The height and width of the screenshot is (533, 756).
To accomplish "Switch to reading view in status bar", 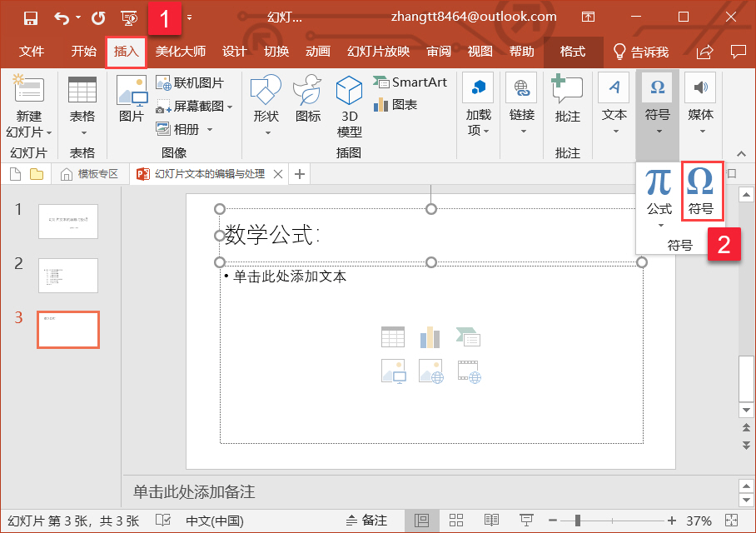I will [x=491, y=521].
